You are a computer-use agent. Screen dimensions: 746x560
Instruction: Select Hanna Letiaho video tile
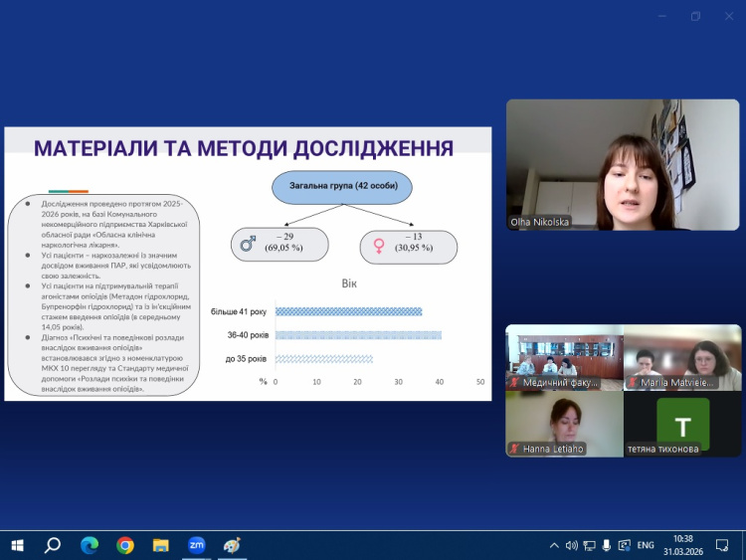563,424
